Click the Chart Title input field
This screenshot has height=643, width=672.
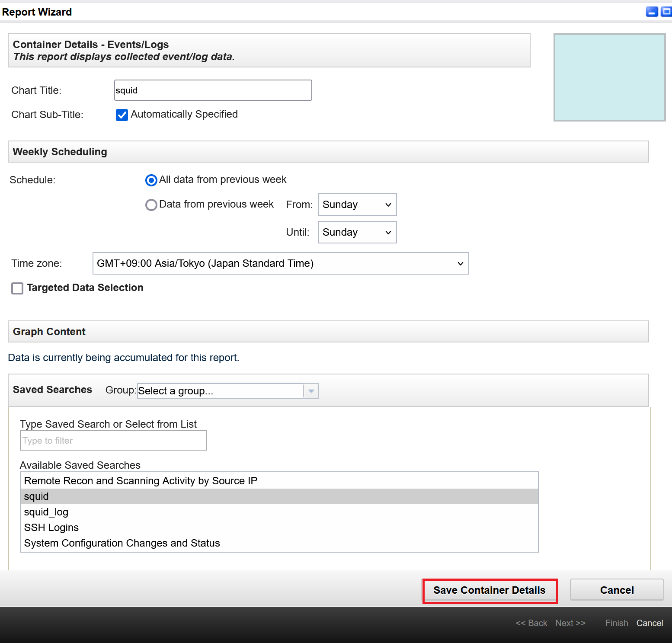213,90
